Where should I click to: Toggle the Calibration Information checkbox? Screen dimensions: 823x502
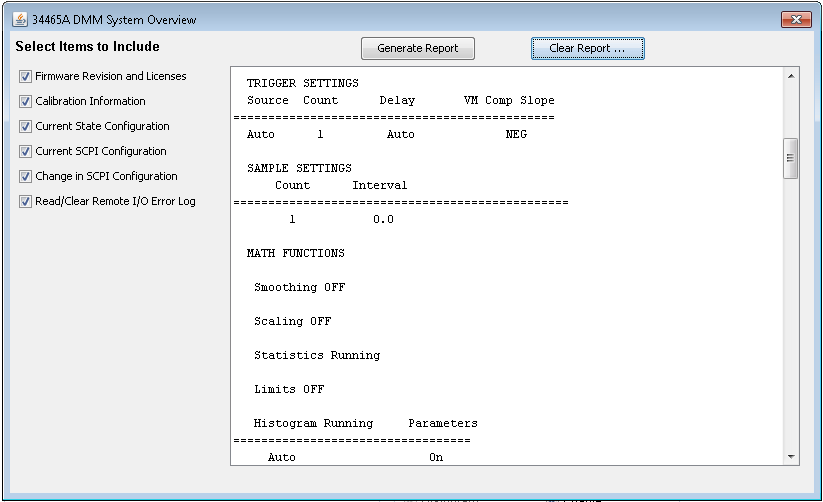click(25, 101)
